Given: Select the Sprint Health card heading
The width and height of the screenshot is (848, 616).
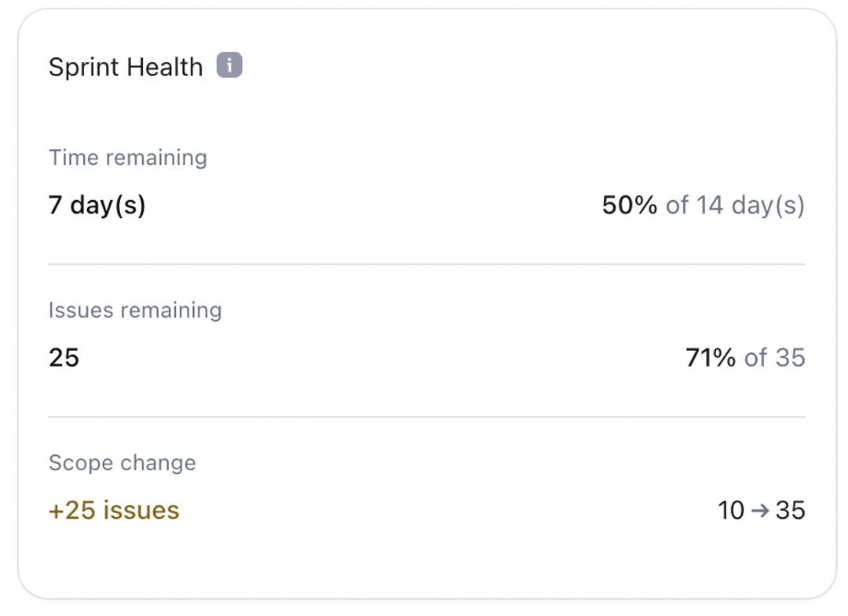Looking at the screenshot, I should click(x=125, y=67).
